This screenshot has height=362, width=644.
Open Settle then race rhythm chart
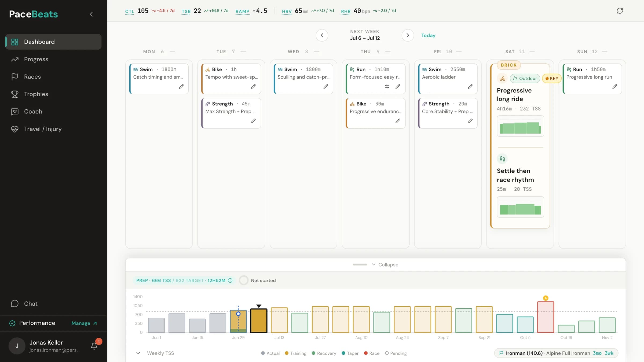pyautogui.click(x=520, y=207)
